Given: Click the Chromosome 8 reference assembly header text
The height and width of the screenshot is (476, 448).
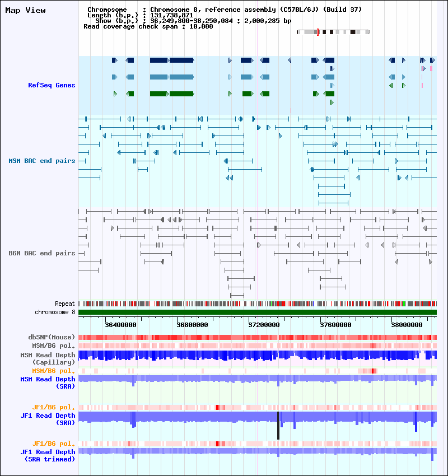Looking at the screenshot, I should click(x=256, y=10).
